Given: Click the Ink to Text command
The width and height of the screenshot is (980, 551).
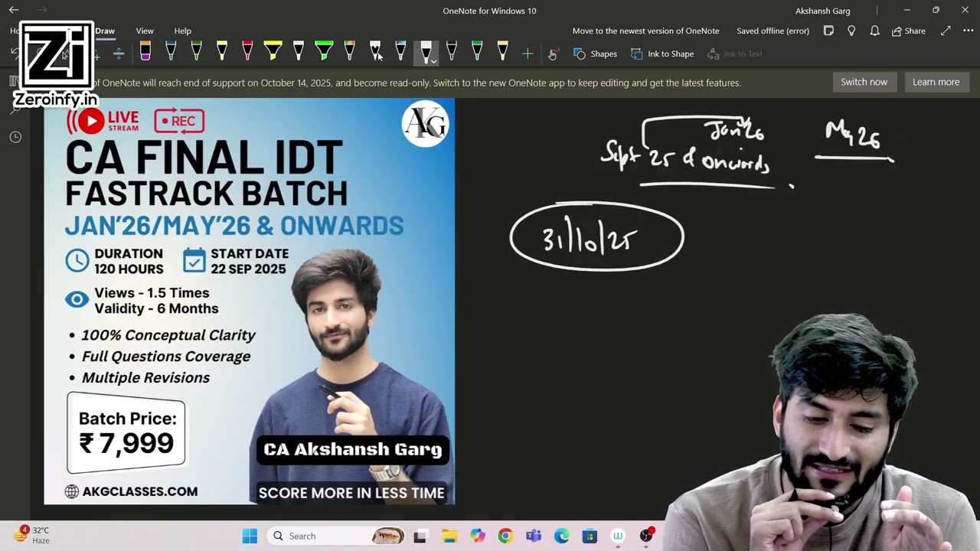Looking at the screenshot, I should click(735, 54).
